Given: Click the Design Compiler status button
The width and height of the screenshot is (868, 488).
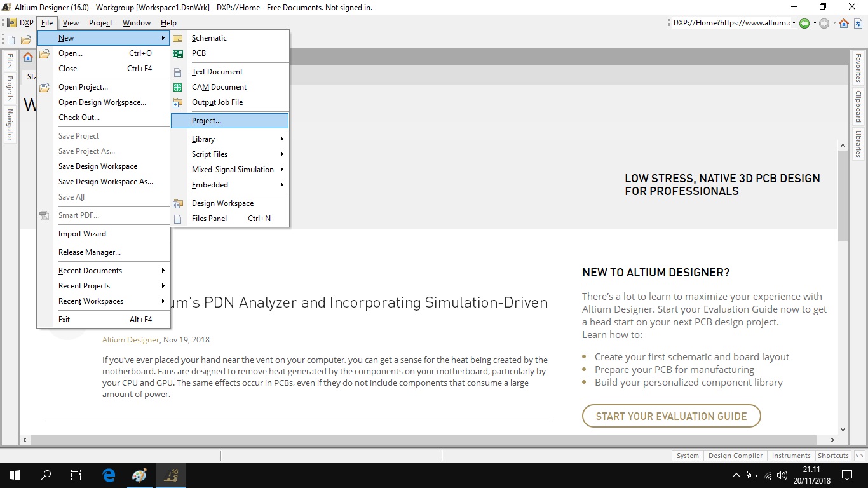Looking at the screenshot, I should [735, 456].
